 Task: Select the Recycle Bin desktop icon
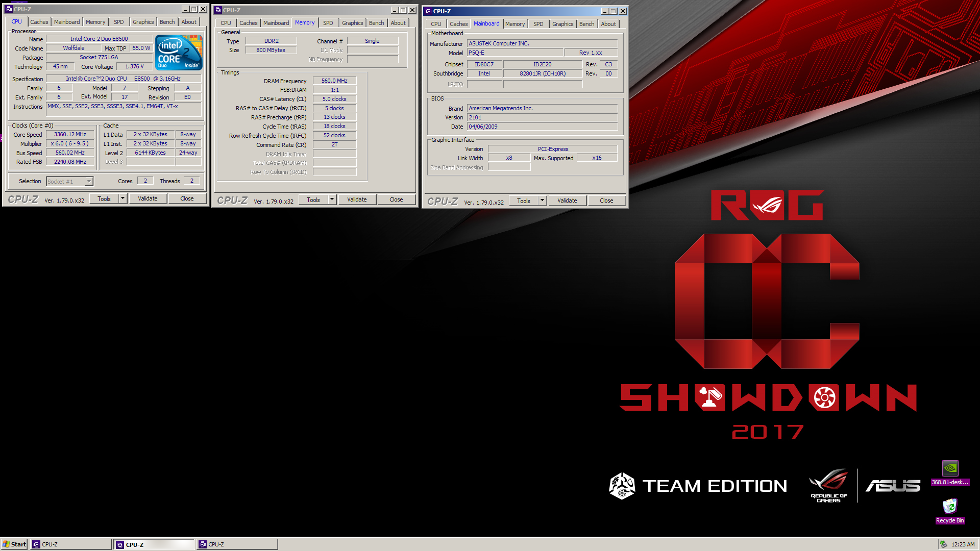click(x=950, y=511)
